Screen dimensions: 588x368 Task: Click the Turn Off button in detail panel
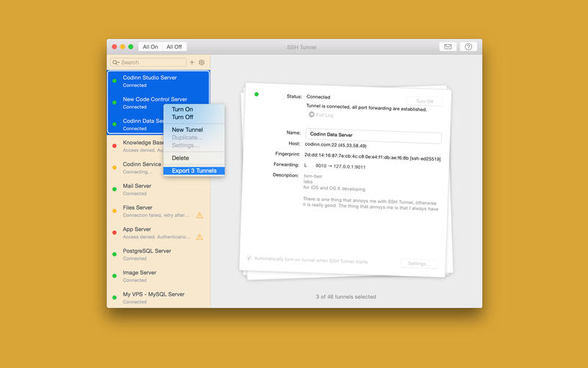click(424, 102)
